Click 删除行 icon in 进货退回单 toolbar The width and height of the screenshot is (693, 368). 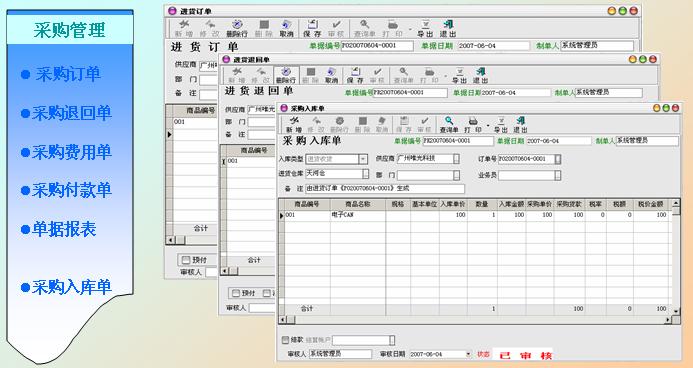(x=286, y=76)
